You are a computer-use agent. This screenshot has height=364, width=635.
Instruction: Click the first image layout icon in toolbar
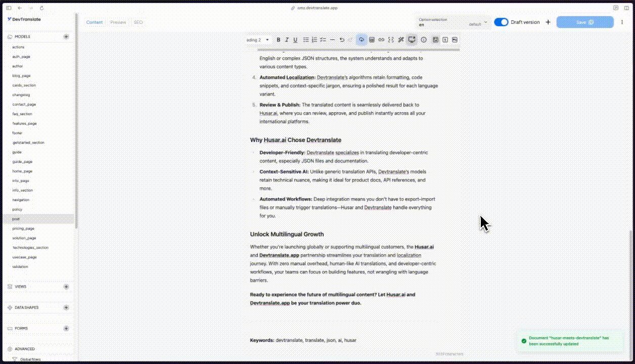point(435,40)
